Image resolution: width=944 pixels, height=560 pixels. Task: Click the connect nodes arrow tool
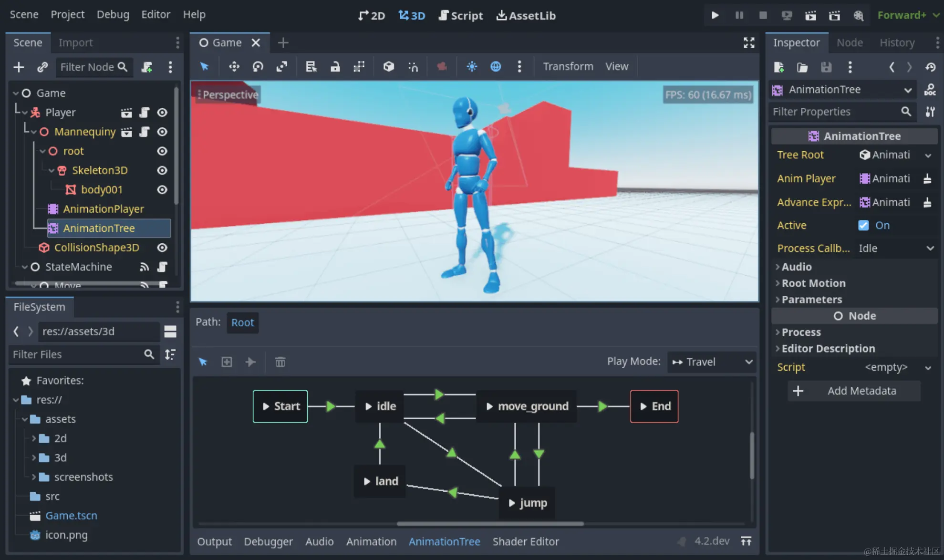tap(250, 362)
